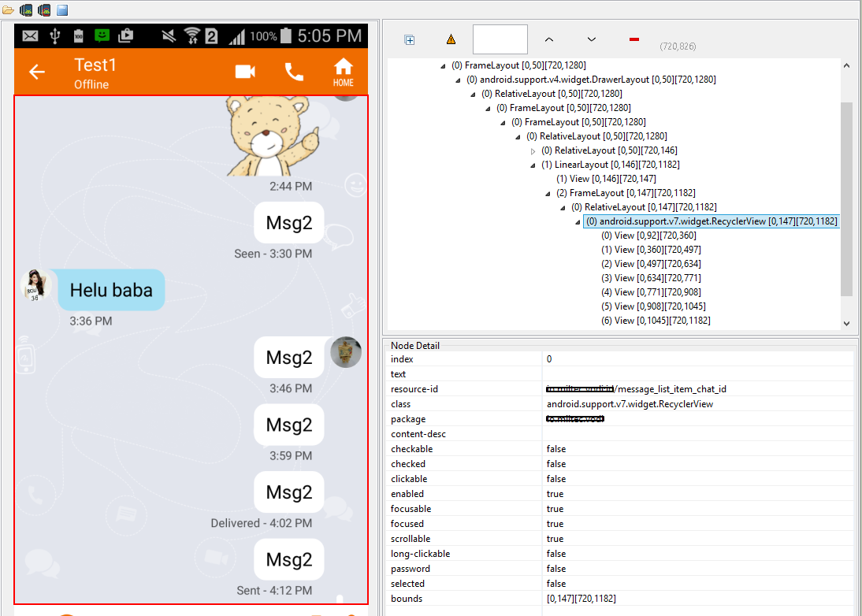Image resolution: width=862 pixels, height=616 pixels.
Task: Collapse the (1) LinearLayout tree node
Action: [533, 165]
